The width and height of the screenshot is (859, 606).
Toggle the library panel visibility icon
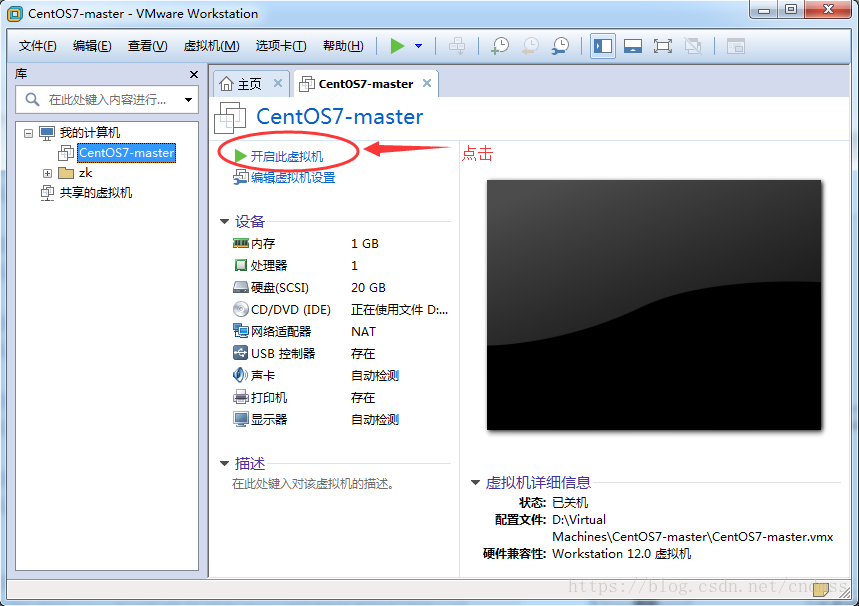click(x=602, y=46)
